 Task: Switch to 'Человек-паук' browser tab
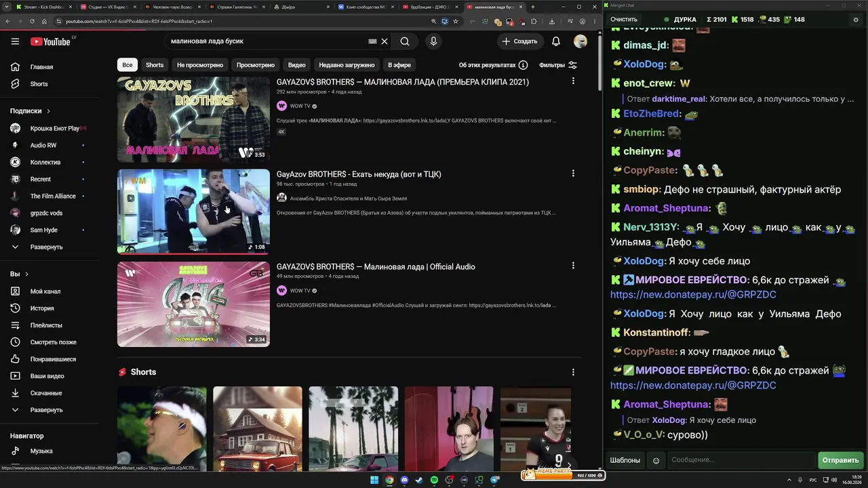tap(173, 7)
